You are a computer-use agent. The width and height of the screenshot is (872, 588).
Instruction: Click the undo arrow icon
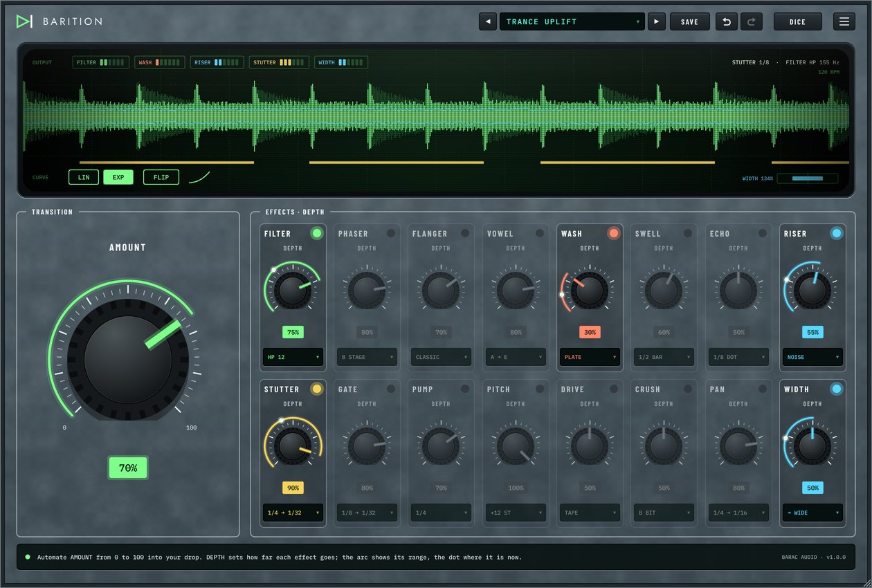click(x=727, y=21)
